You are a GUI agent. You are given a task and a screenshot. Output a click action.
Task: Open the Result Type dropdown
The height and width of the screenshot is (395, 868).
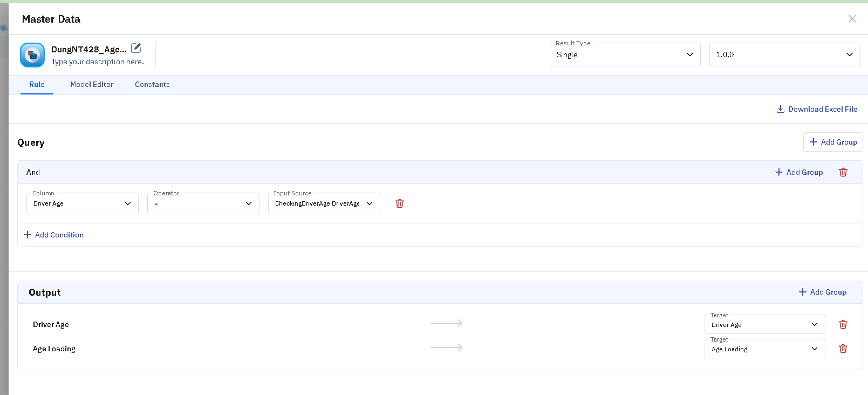point(625,55)
